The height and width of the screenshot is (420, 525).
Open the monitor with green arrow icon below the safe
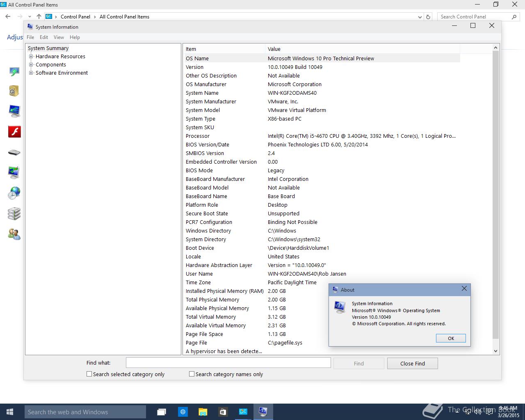tap(14, 111)
